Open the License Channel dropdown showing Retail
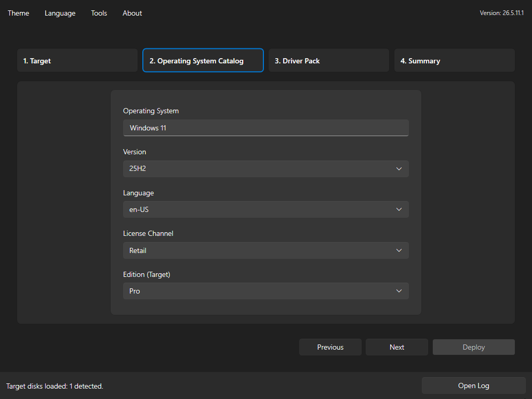The width and height of the screenshot is (532, 399). point(265,250)
